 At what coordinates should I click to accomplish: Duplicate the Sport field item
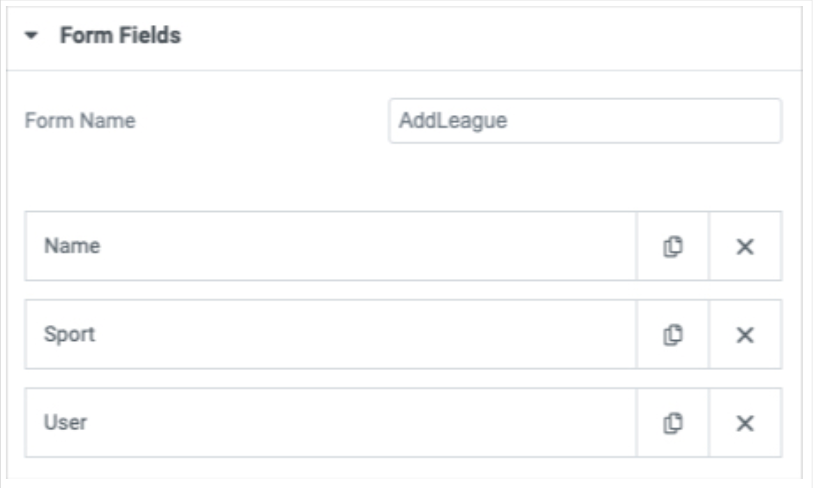672,334
